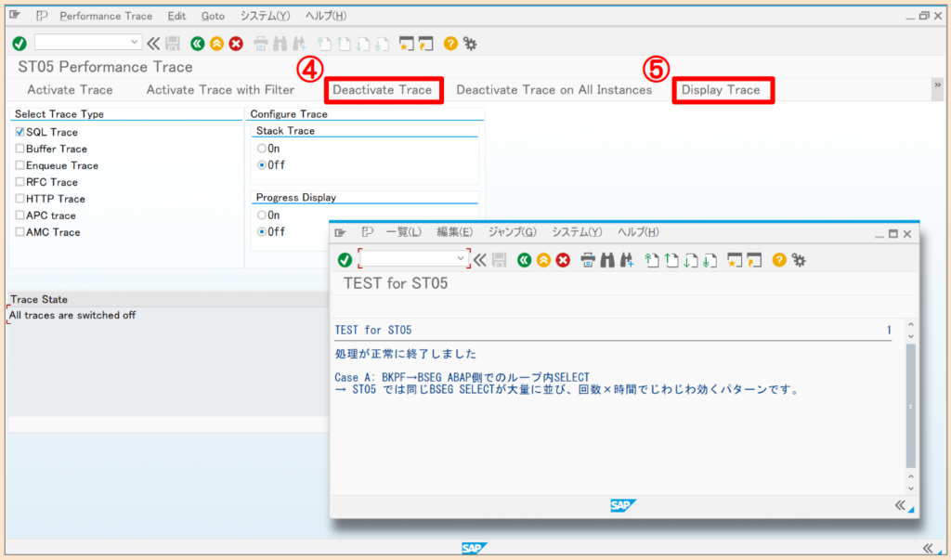
Task: Click the Save icon on the main toolbar
Action: [174, 42]
